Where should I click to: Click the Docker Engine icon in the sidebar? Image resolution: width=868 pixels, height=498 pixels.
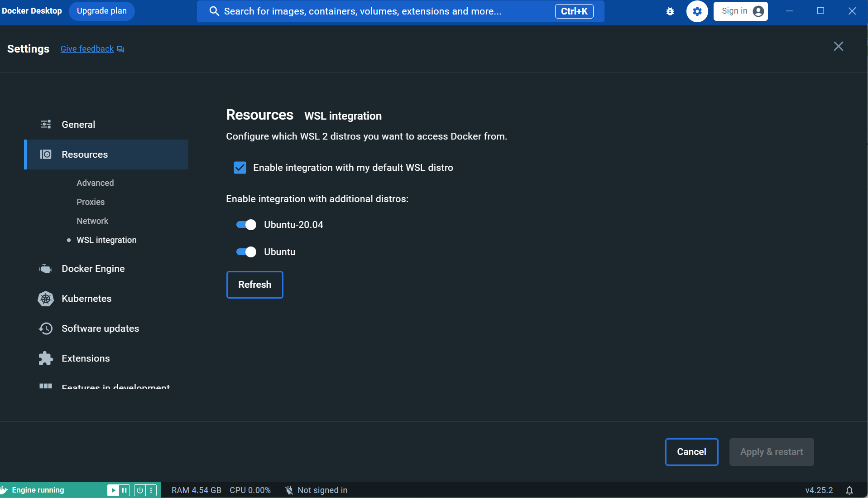pyautogui.click(x=46, y=269)
